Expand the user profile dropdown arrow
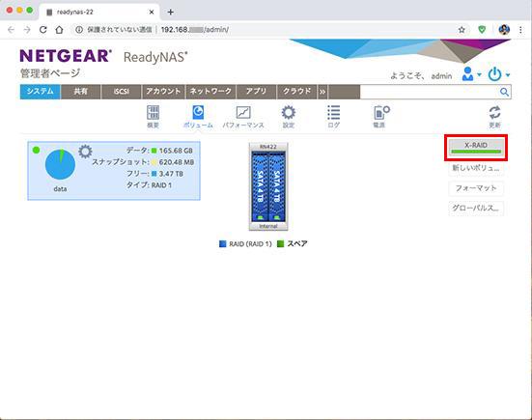532x420 pixels. [x=479, y=74]
